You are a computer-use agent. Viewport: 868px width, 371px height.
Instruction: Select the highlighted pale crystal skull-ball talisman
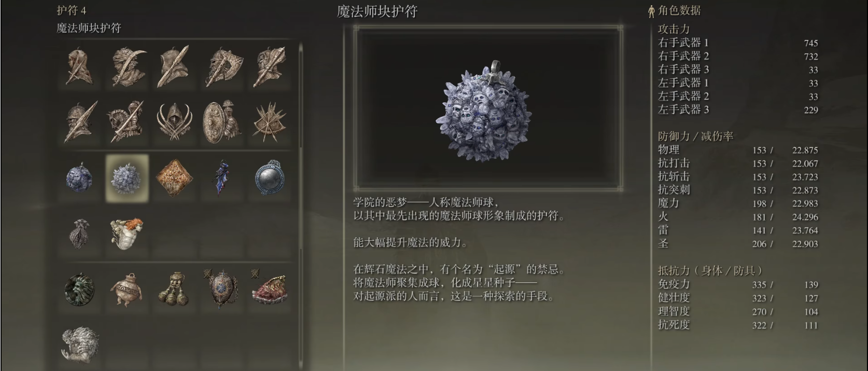point(127,178)
